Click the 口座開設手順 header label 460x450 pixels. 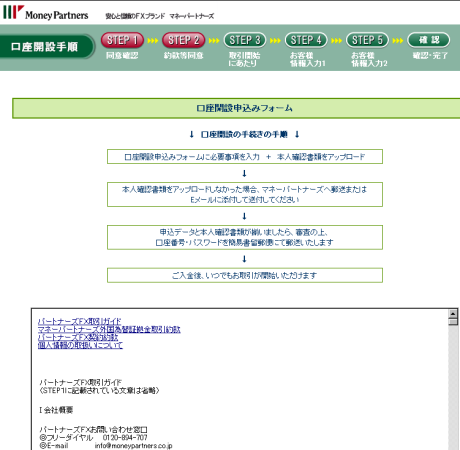(45, 47)
